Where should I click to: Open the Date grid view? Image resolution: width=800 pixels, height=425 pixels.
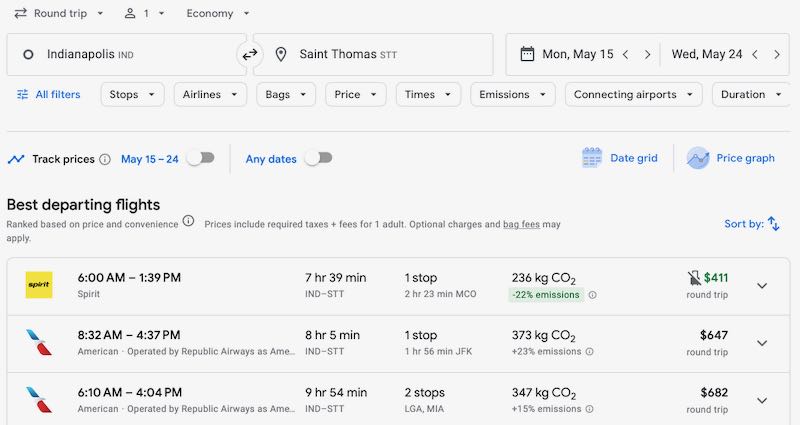coord(620,158)
